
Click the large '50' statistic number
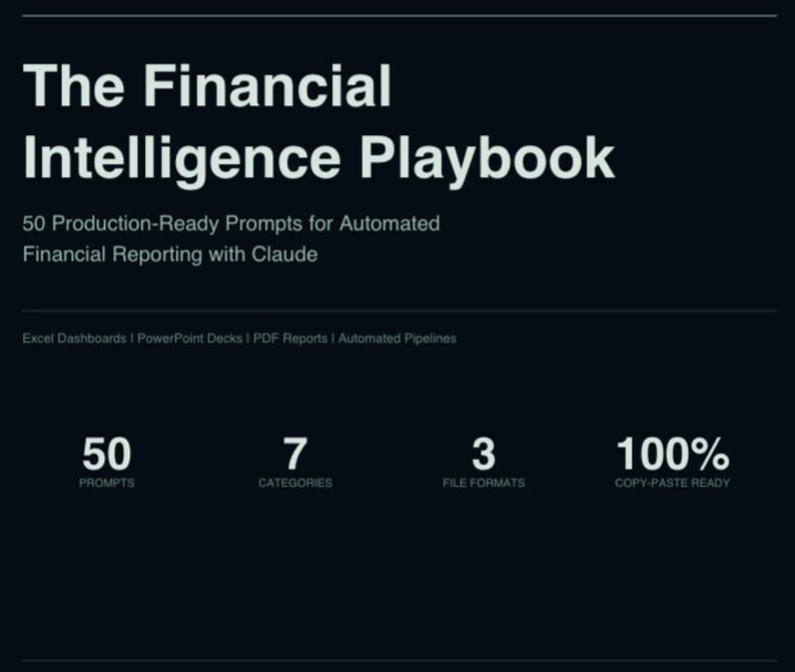106,454
